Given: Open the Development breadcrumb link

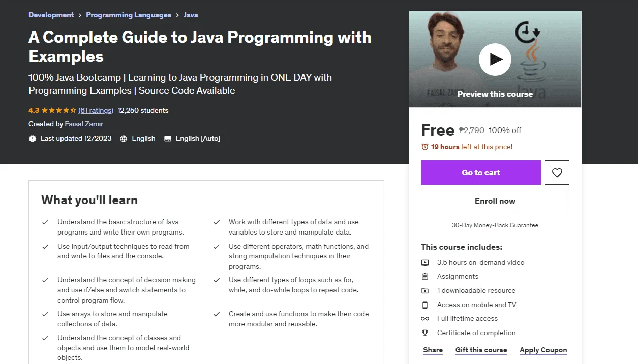Looking at the screenshot, I should (x=51, y=15).
